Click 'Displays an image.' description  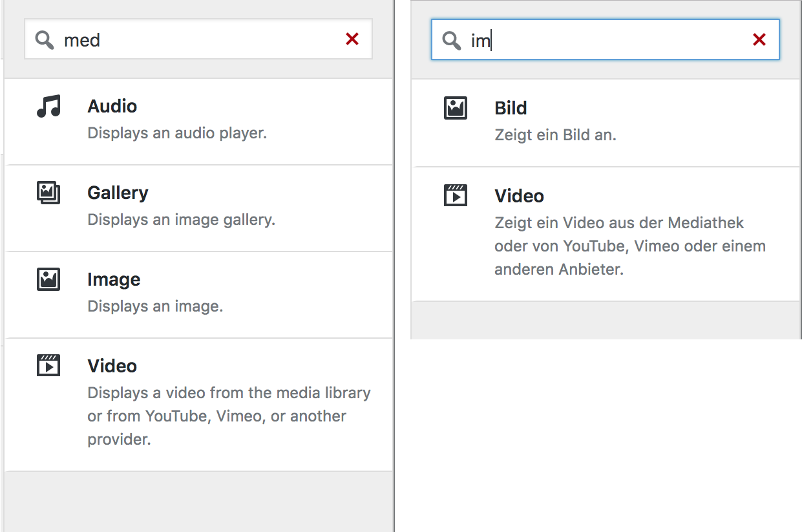pos(155,306)
